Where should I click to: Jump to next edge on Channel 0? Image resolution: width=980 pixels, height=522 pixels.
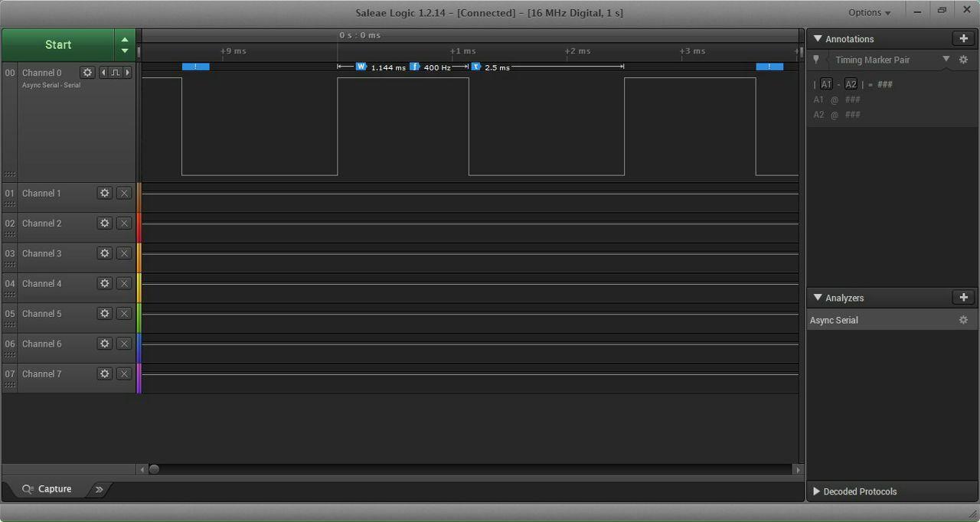127,73
